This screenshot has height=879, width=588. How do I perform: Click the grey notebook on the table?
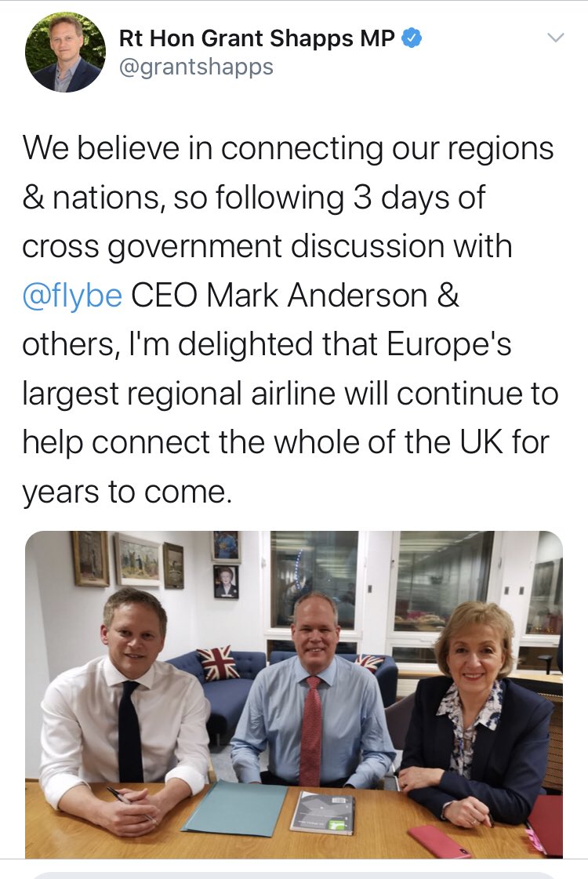click(323, 812)
